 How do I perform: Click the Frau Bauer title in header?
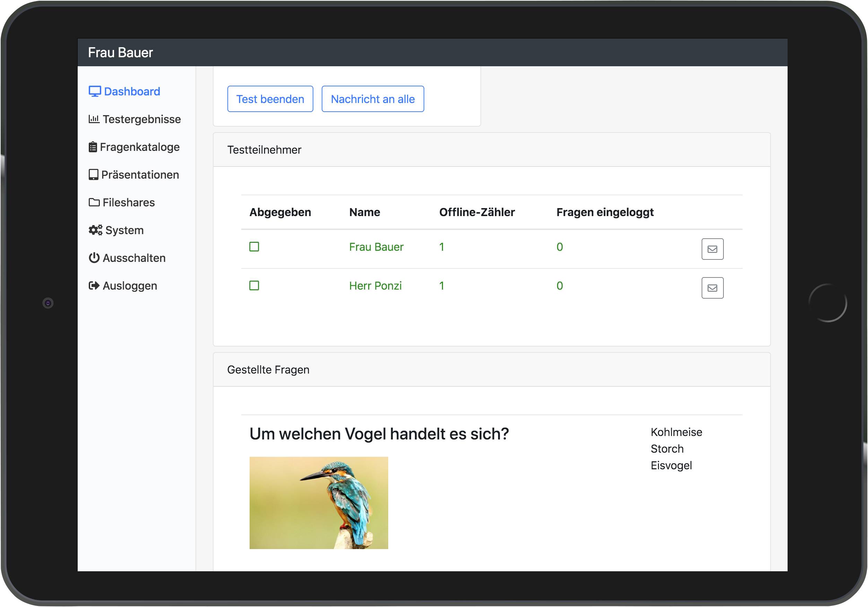(x=120, y=53)
